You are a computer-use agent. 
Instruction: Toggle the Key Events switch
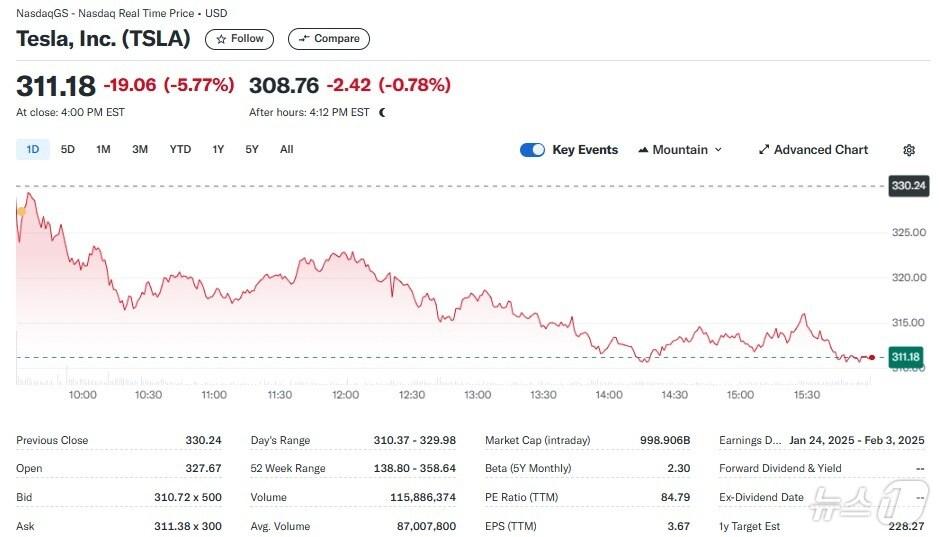pos(532,150)
